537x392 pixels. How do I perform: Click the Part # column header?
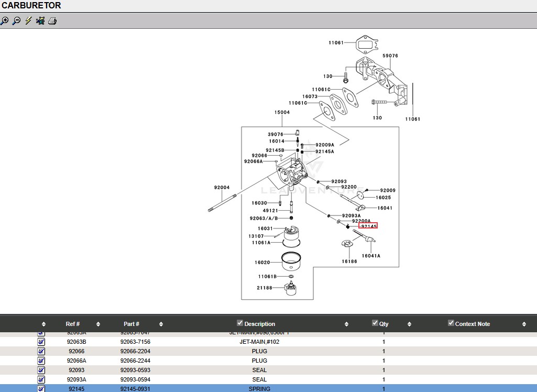(x=131, y=324)
